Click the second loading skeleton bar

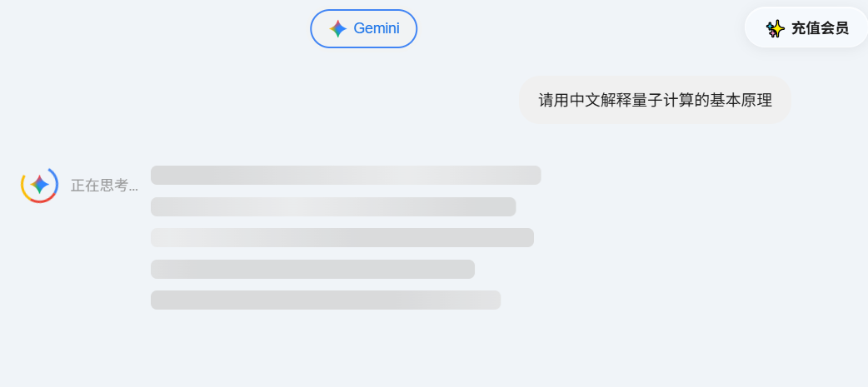pos(333,206)
